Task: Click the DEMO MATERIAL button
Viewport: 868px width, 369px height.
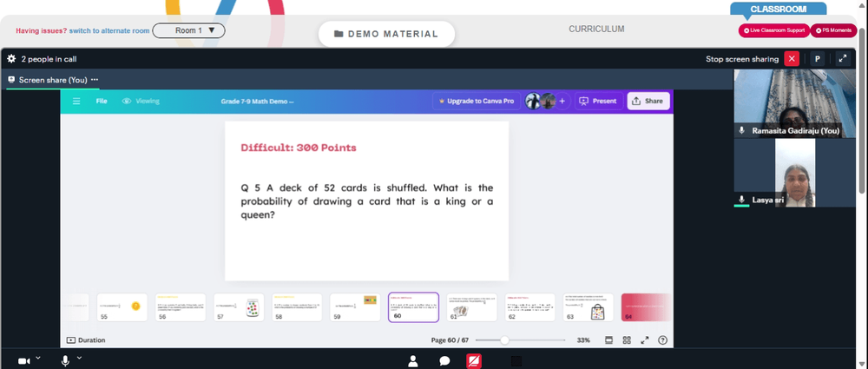Action: tap(386, 34)
